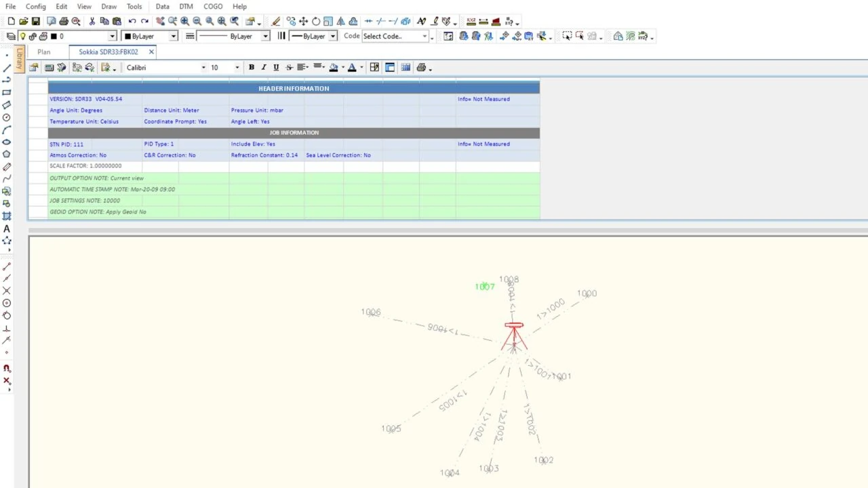Open the lineweight ByLayer dropdown
The image size is (868, 488).
point(333,36)
